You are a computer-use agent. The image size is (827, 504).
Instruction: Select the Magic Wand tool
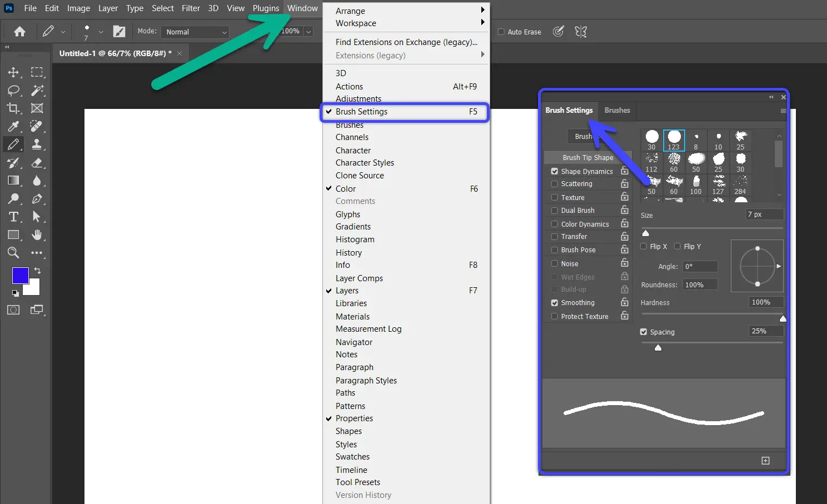(37, 91)
